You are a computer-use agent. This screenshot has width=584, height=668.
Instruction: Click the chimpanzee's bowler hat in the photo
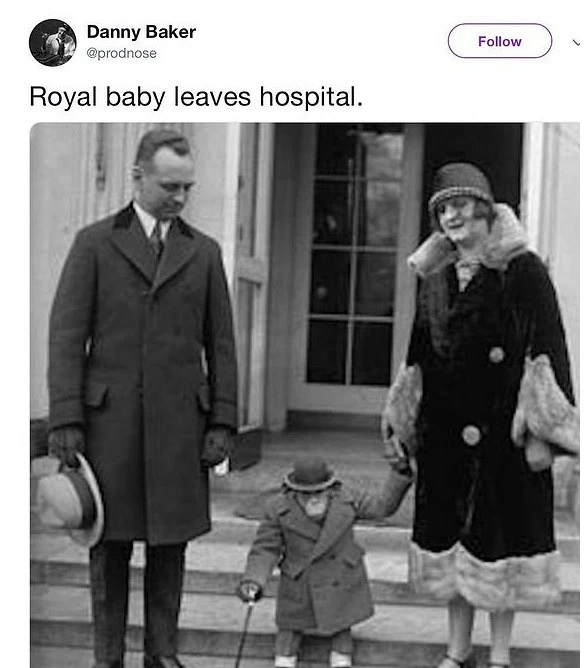click(311, 474)
